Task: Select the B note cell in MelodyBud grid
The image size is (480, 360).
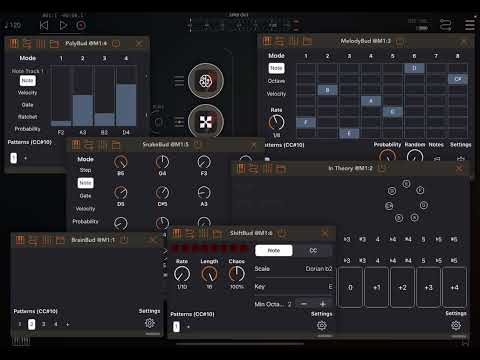Action: click(x=328, y=90)
